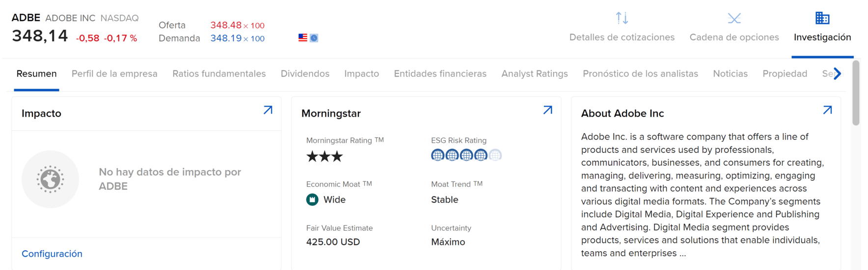Click the ESG Risk Rating globes

pyautogui.click(x=466, y=155)
